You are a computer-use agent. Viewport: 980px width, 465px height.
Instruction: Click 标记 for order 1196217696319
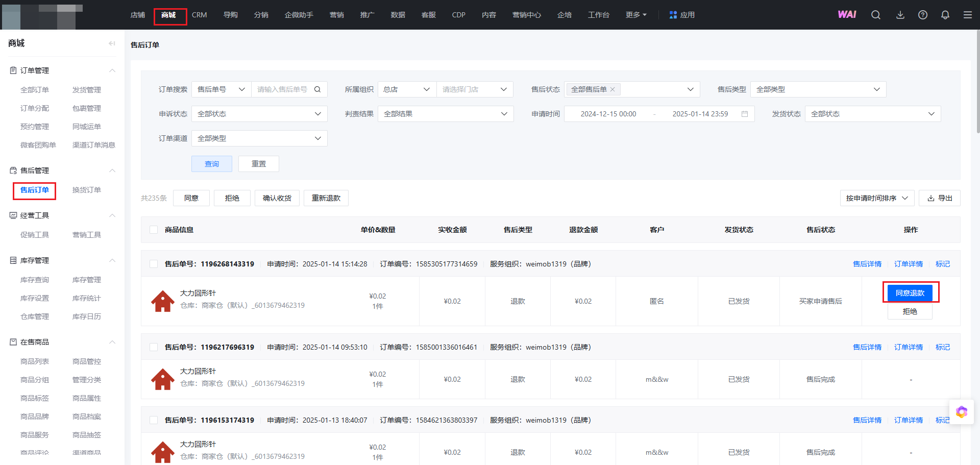(x=943, y=347)
